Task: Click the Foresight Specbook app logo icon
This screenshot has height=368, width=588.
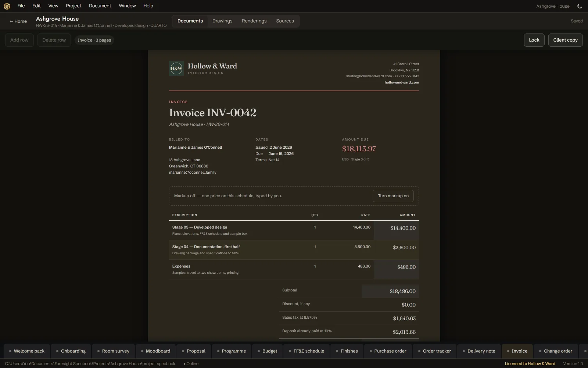Action: click(x=7, y=6)
